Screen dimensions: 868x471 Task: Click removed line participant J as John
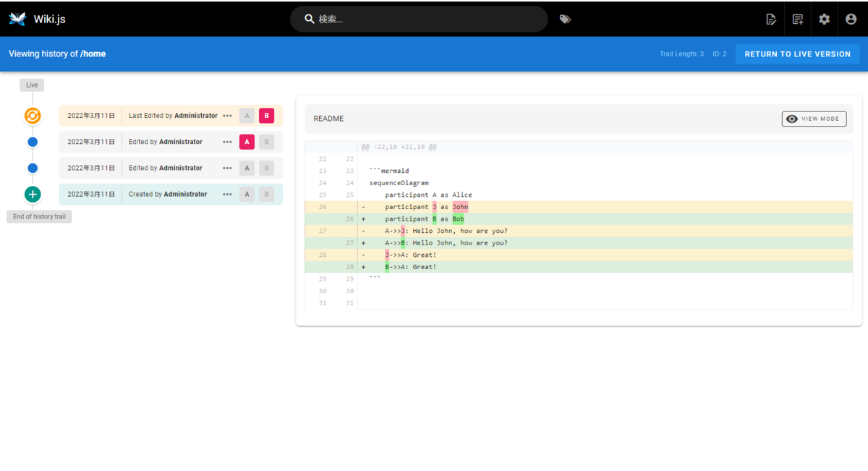[x=579, y=207]
